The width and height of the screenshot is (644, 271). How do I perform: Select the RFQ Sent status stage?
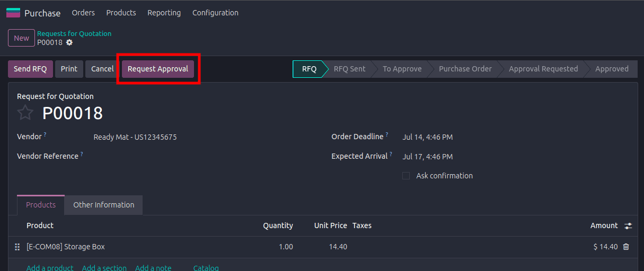point(349,69)
